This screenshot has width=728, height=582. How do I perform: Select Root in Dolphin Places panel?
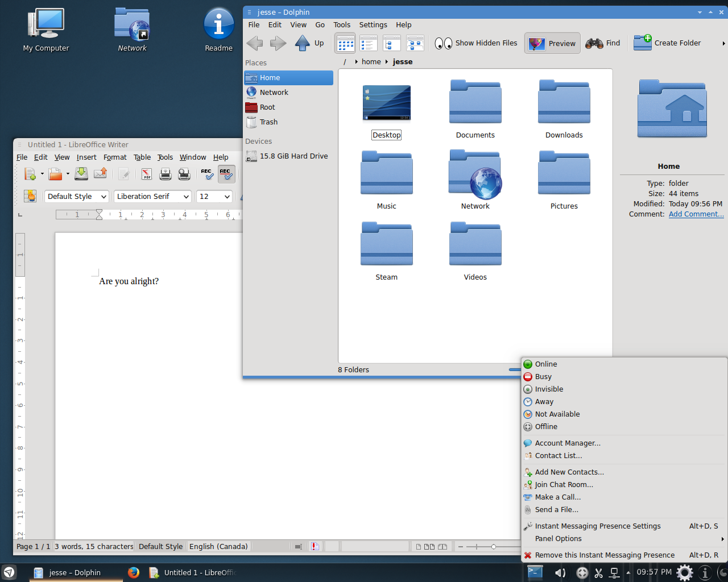tap(288, 107)
